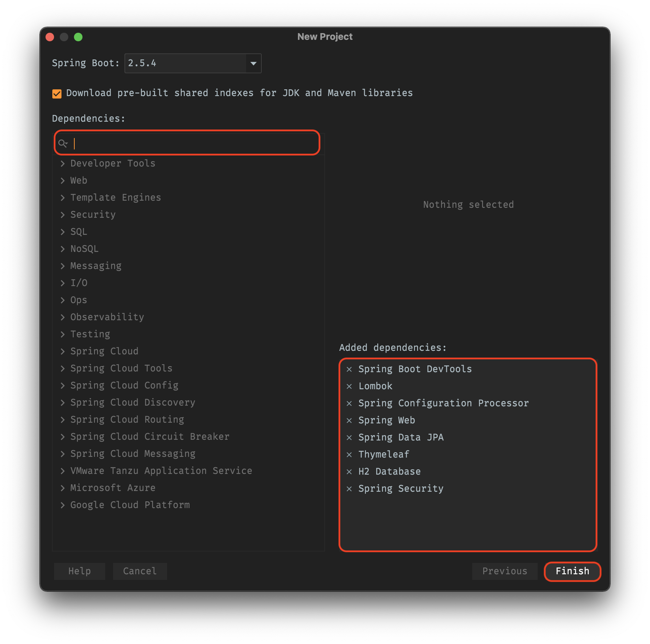Toggle download pre-built shared indexes checkbox
This screenshot has width=650, height=644.
57,94
